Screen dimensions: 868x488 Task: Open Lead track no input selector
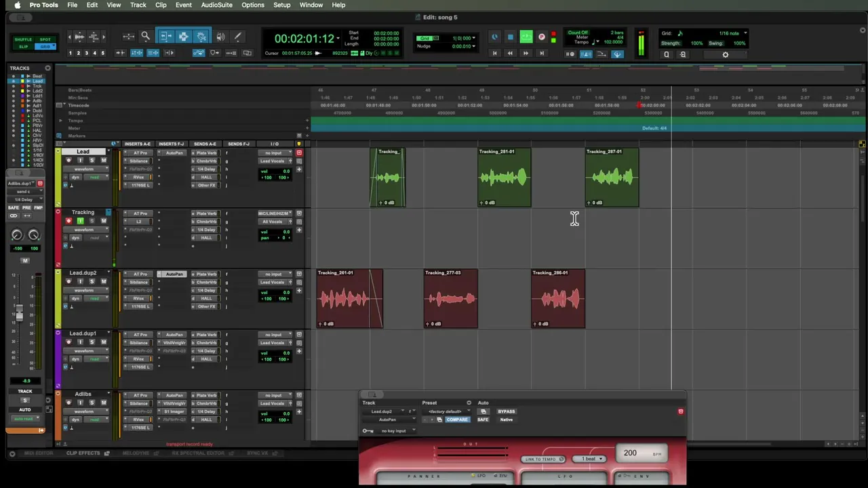tap(274, 153)
